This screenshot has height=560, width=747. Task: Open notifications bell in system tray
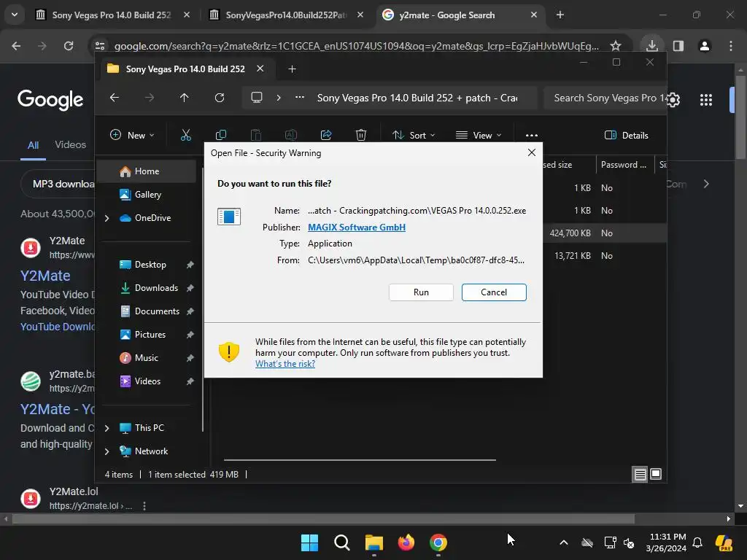(x=697, y=542)
